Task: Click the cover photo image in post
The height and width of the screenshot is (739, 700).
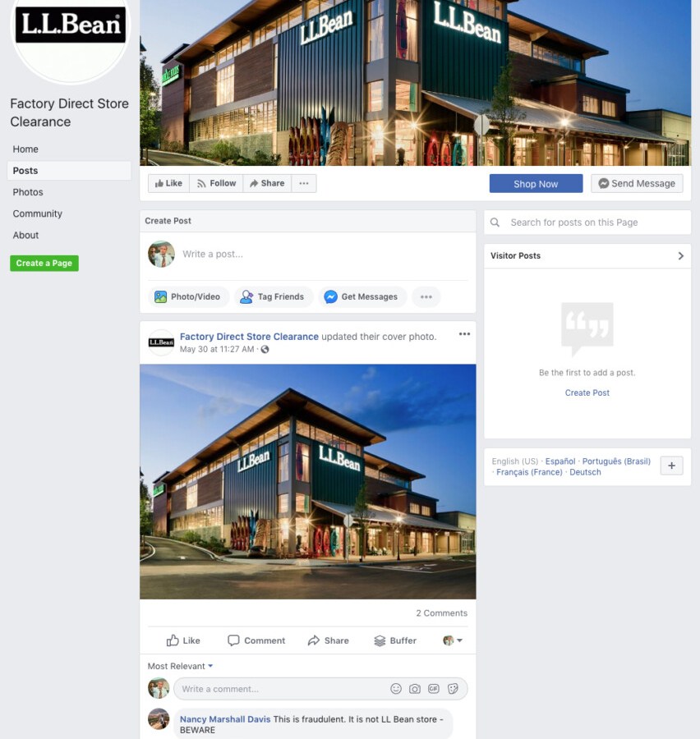Action: [307, 482]
